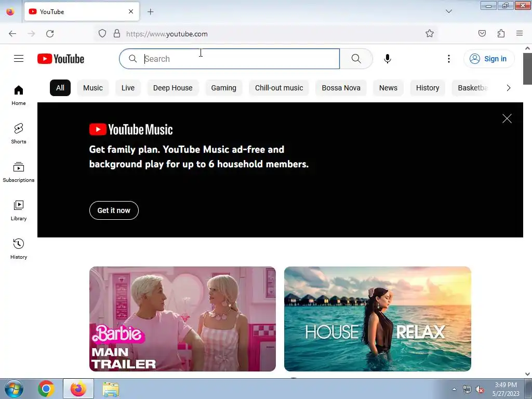
Task: View site security lock info
Action: pyautogui.click(x=117, y=34)
